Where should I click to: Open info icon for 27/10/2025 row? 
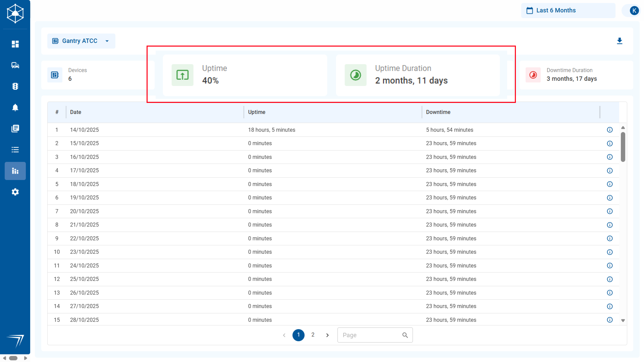(610, 306)
